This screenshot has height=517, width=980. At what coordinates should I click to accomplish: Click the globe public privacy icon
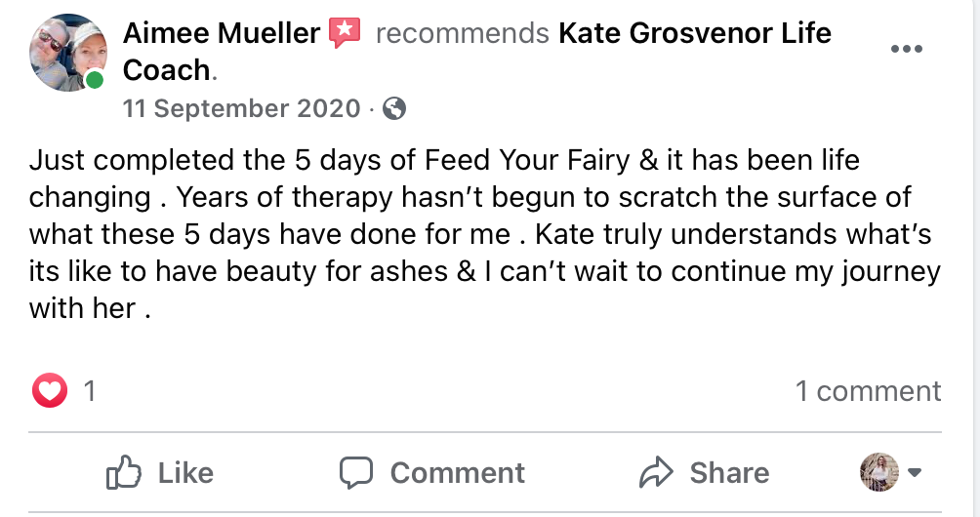click(x=394, y=108)
